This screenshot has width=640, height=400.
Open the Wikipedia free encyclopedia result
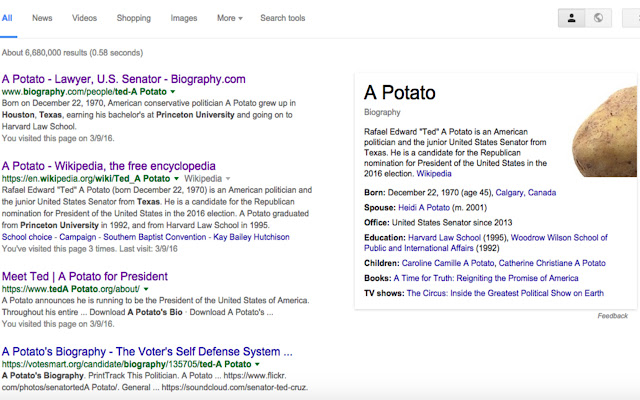pyautogui.click(x=108, y=166)
